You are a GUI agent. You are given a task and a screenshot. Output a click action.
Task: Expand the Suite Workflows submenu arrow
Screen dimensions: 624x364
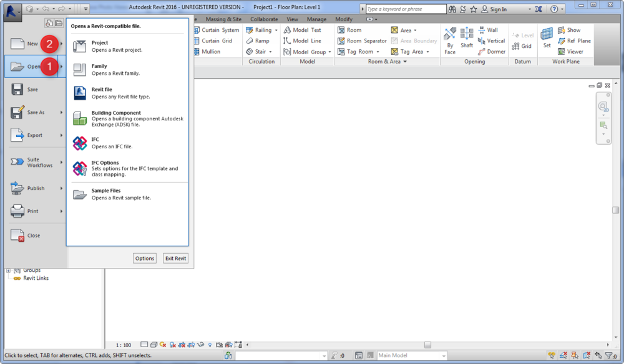(x=62, y=162)
